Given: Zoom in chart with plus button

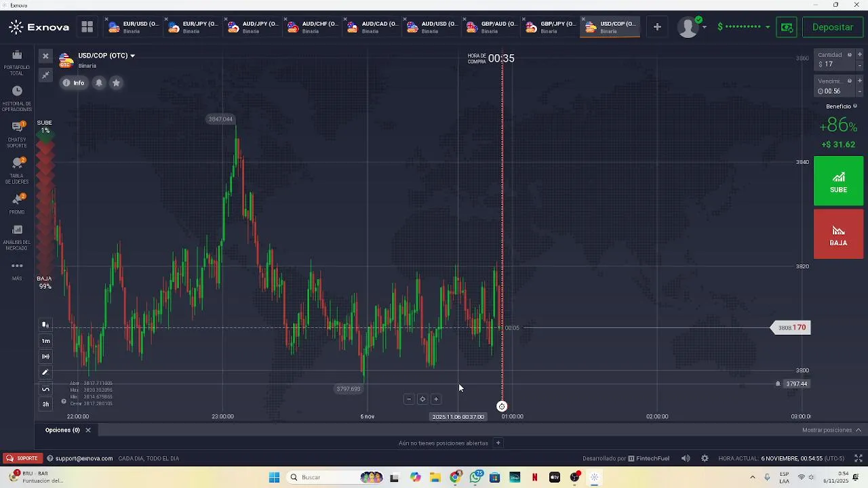Looking at the screenshot, I should (435, 399).
